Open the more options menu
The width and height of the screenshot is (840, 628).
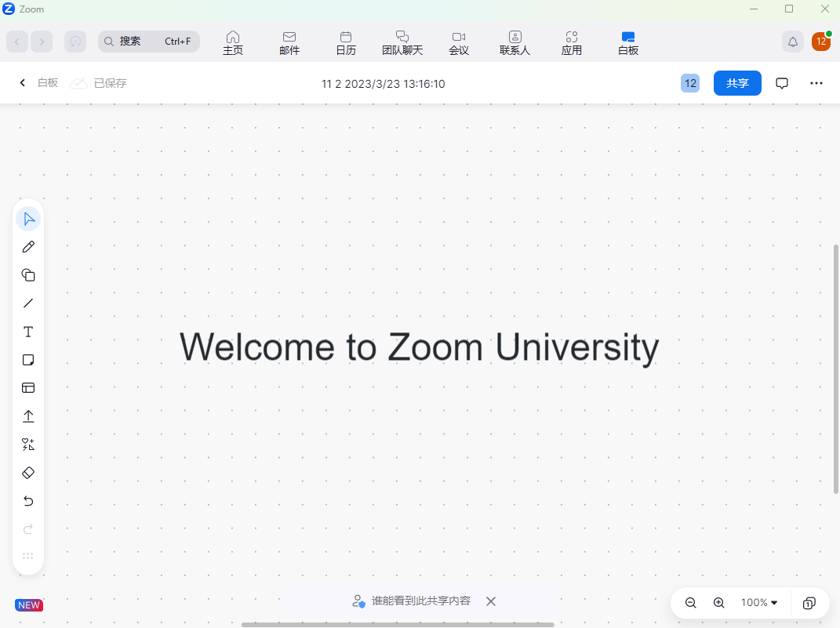pos(816,83)
